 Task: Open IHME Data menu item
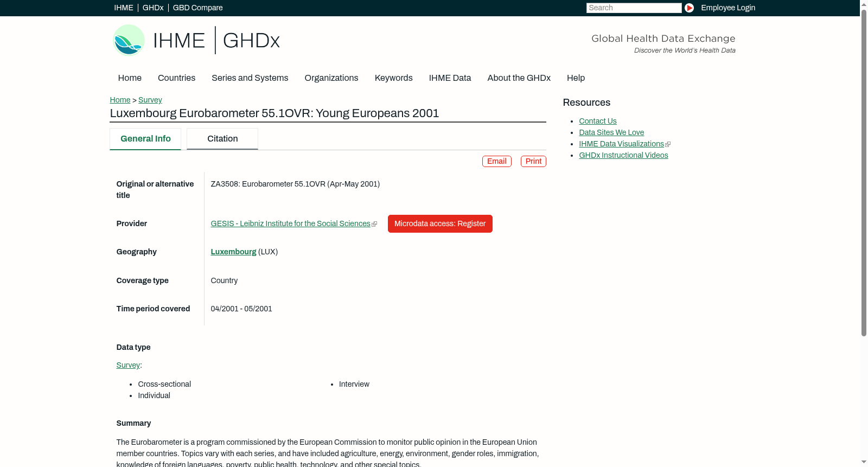pyautogui.click(x=450, y=78)
